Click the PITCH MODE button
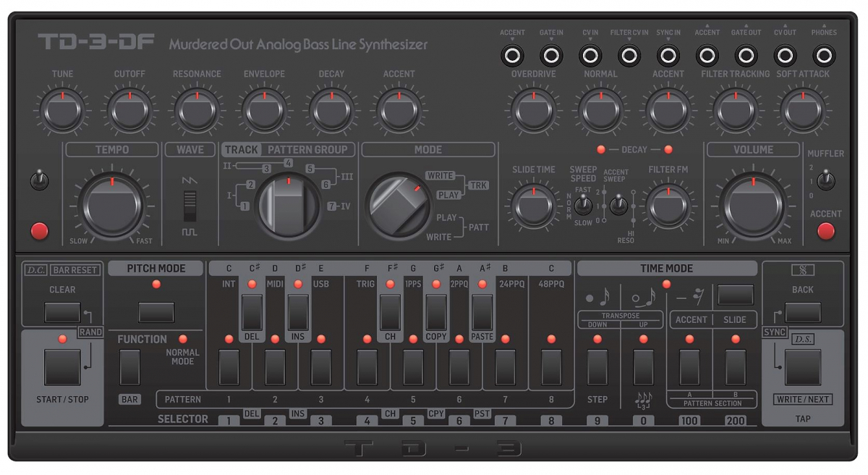The height and width of the screenshot is (475, 868). (156, 313)
